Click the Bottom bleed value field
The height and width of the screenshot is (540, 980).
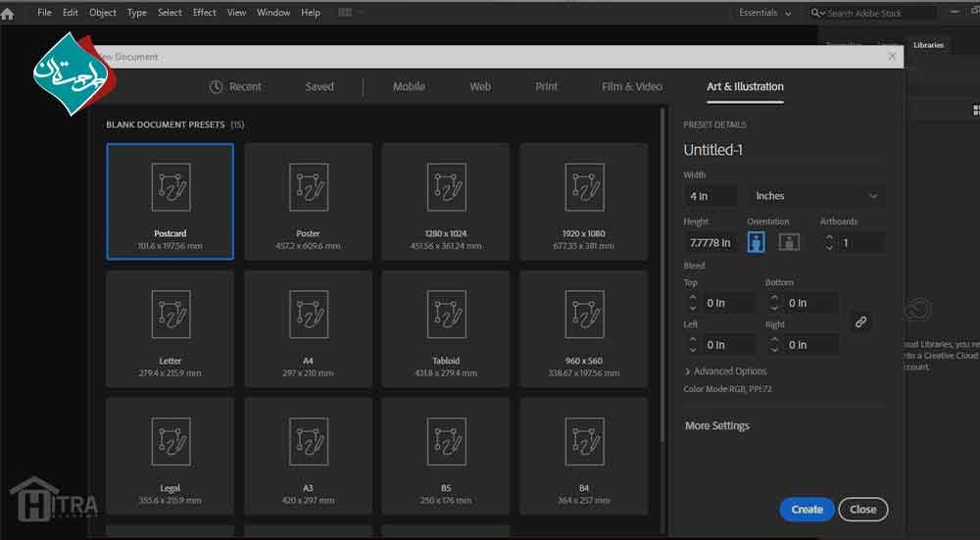point(810,303)
